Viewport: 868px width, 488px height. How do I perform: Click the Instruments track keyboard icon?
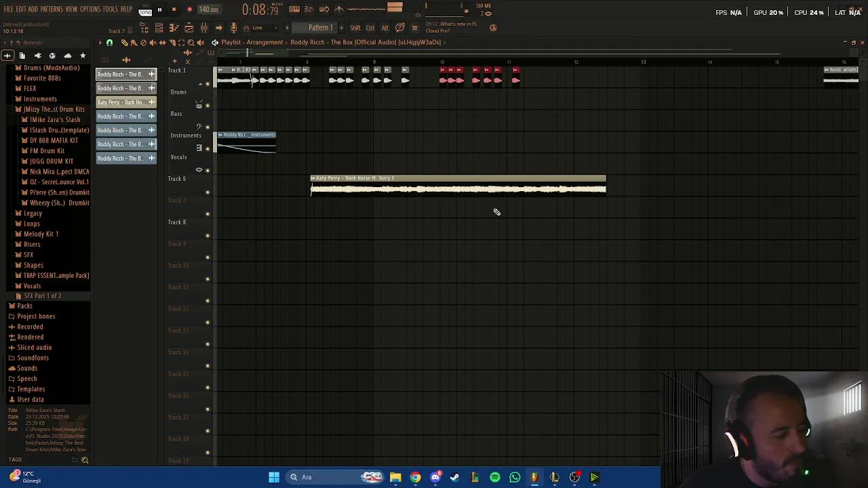click(199, 148)
